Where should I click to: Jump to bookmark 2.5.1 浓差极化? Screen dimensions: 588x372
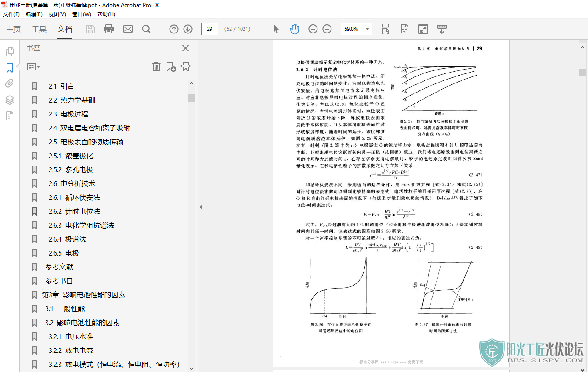click(x=71, y=156)
